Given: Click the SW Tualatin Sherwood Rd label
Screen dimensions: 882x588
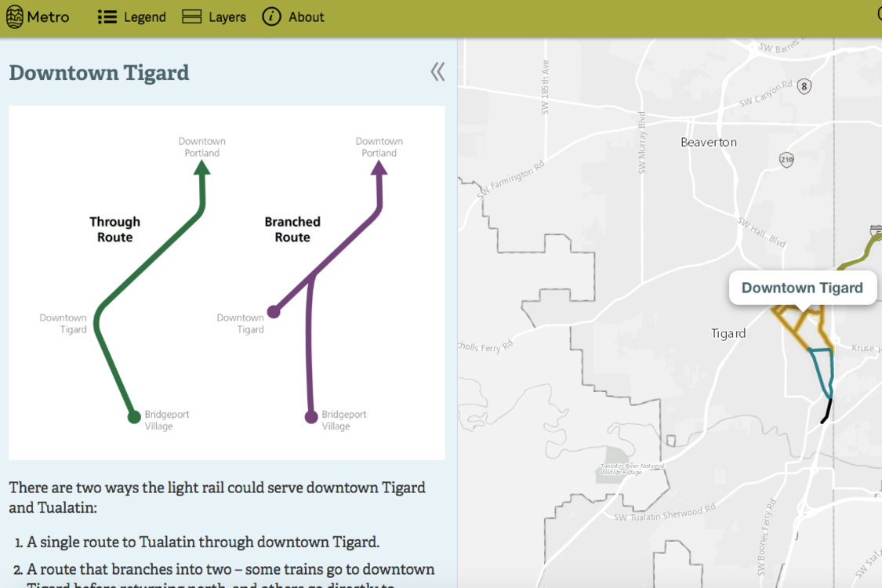Looking at the screenshot, I should click(x=664, y=514).
